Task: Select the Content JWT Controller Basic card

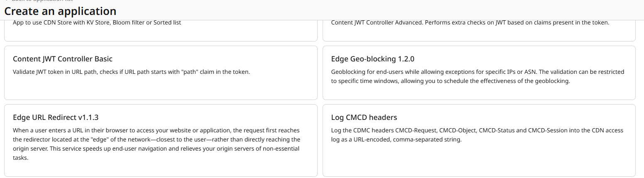Action: coord(161,87)
